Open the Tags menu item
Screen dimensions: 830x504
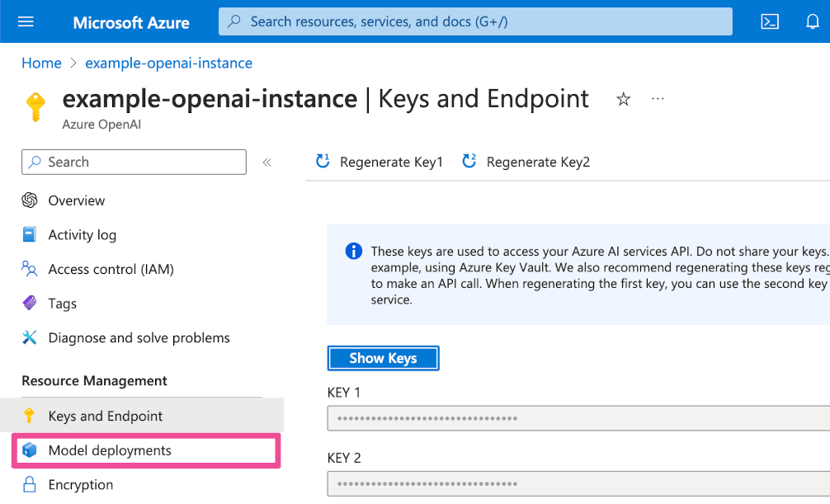(x=62, y=304)
